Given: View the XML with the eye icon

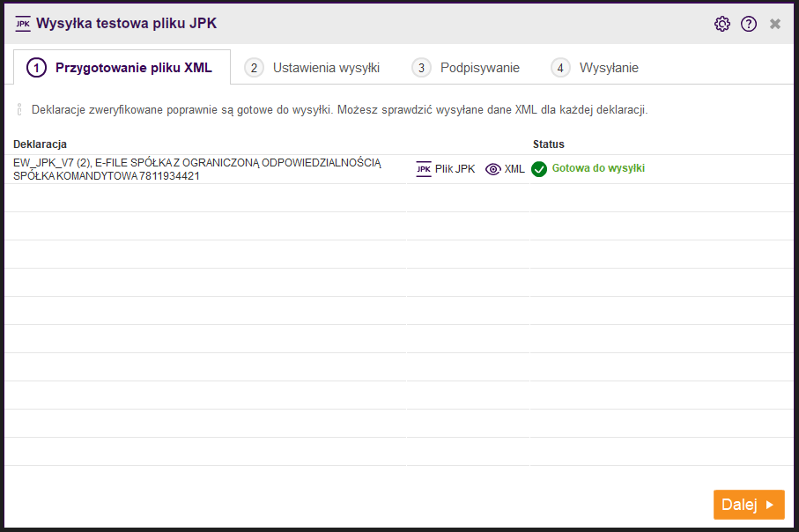Looking at the screenshot, I should tap(505, 168).
